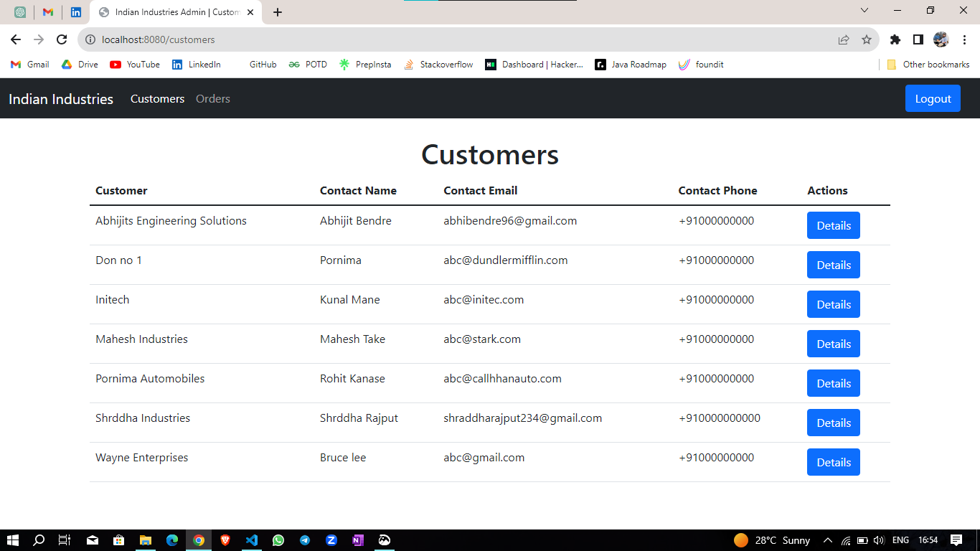Screen dimensions: 980x551
Task: Expand the browser tab search chevron
Action: point(864,11)
